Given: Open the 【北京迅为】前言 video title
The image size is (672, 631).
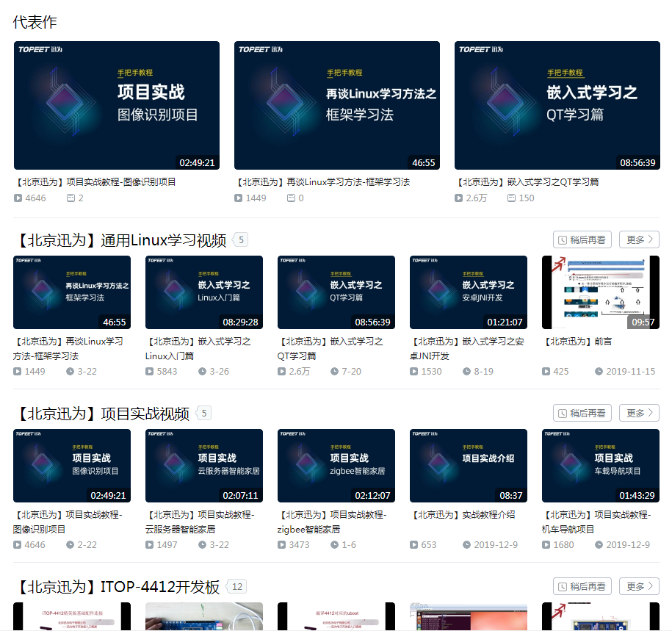Looking at the screenshot, I should click(x=577, y=342).
